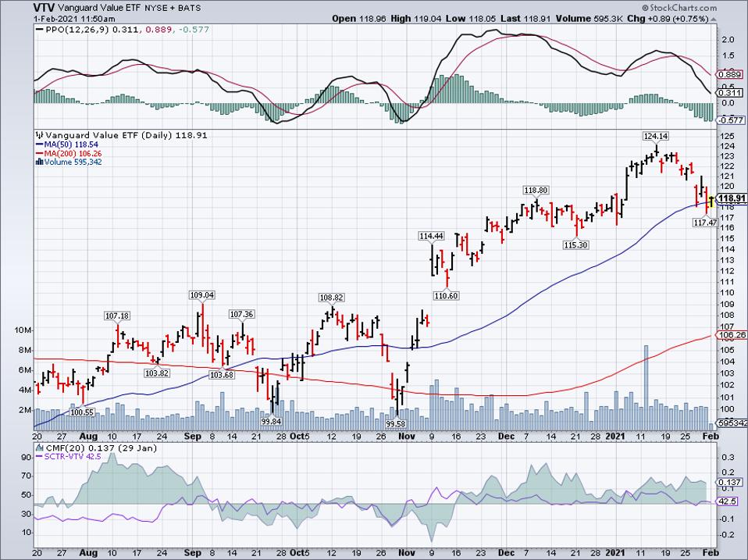Click the 2.0 label on the PPO axis
Screen dimensions: 748x560
pos(728,40)
